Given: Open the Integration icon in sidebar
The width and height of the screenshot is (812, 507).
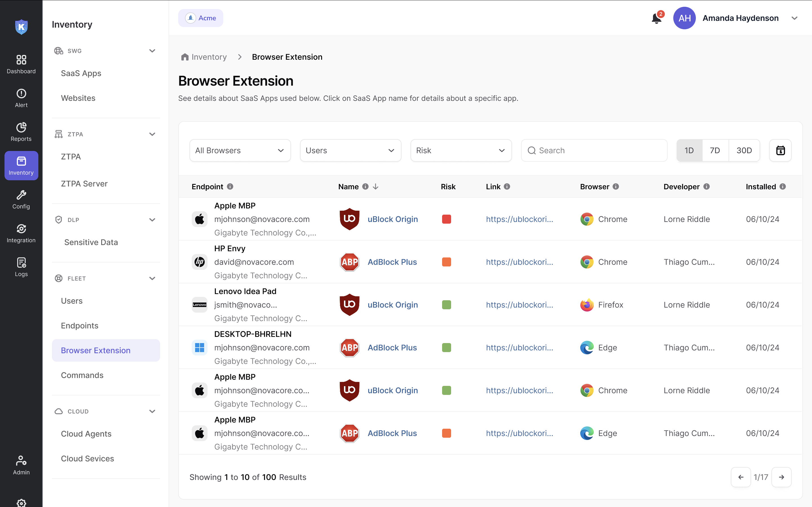Looking at the screenshot, I should click(x=21, y=233).
